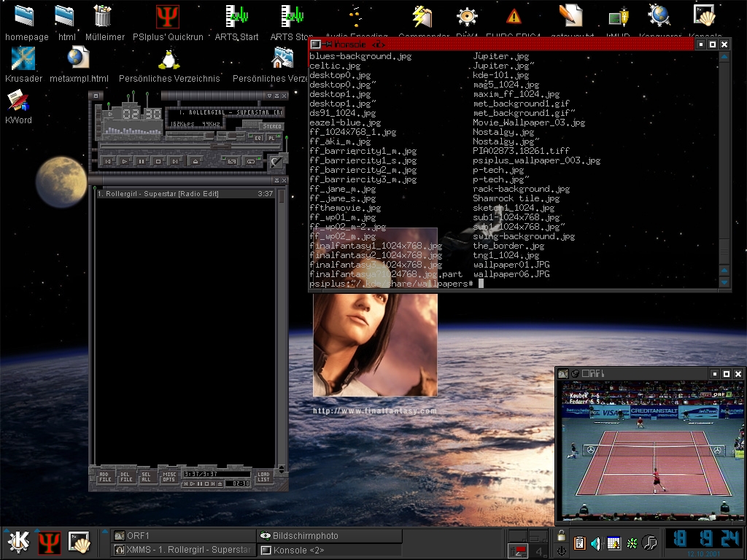Screen dimensions: 747x560
Task: Click ORF1 taskbar entry
Action: 184,536
